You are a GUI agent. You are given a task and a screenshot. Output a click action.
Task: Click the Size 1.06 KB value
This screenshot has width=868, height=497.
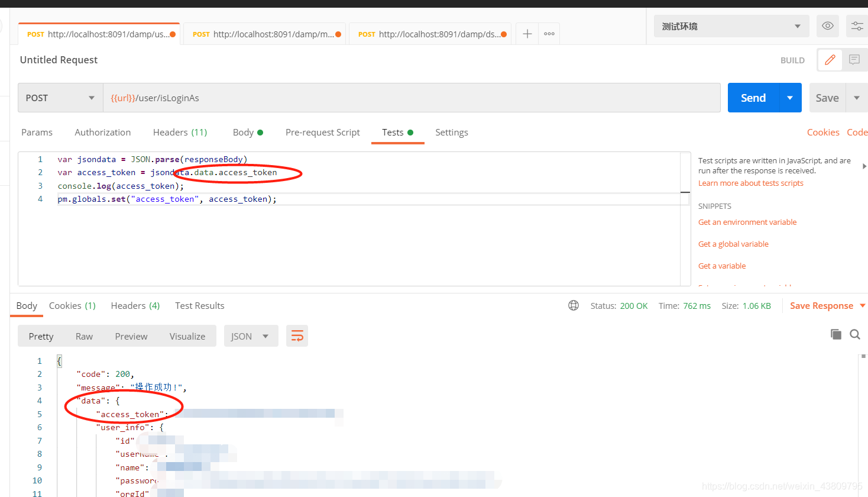click(757, 306)
